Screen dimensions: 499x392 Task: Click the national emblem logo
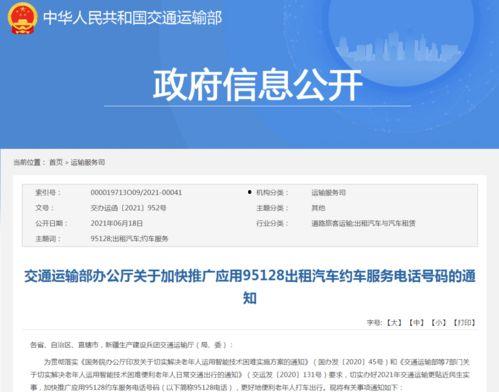click(x=23, y=18)
